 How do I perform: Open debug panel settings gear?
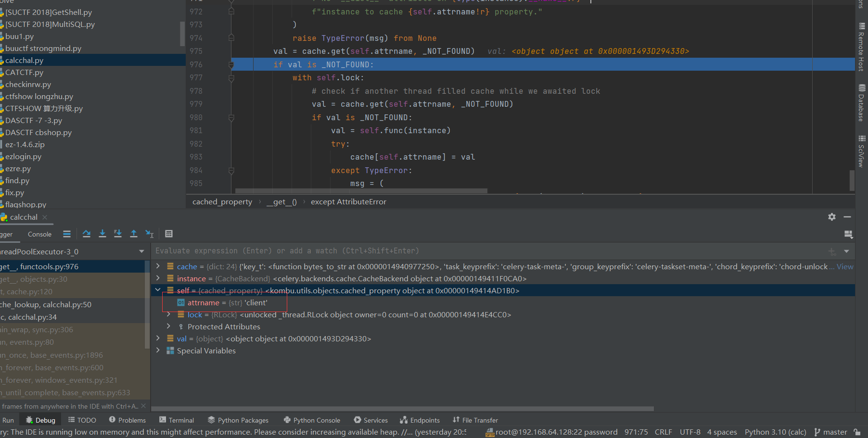tap(832, 217)
